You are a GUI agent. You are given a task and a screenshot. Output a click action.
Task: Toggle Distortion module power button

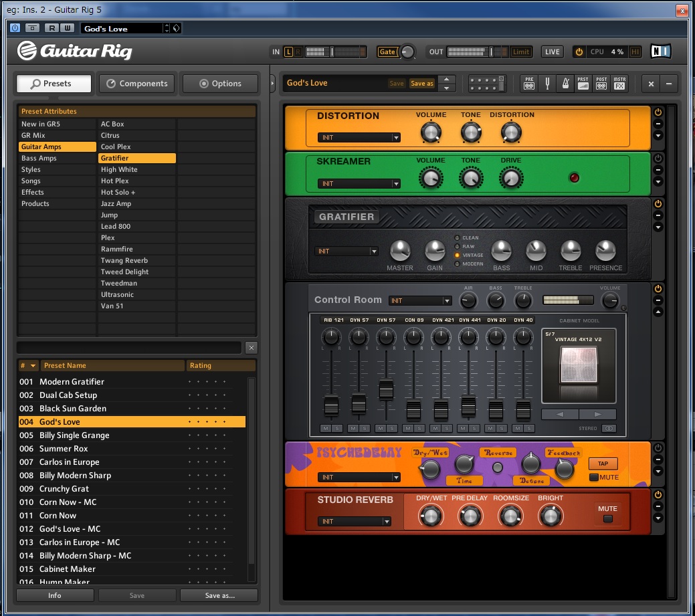658,112
